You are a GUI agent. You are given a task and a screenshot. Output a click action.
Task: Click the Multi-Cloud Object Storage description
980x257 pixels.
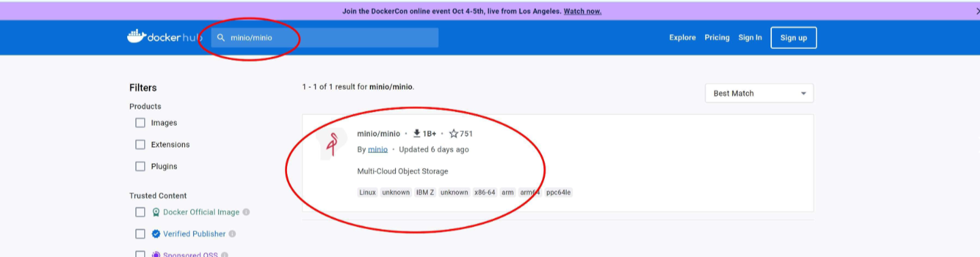click(x=403, y=171)
